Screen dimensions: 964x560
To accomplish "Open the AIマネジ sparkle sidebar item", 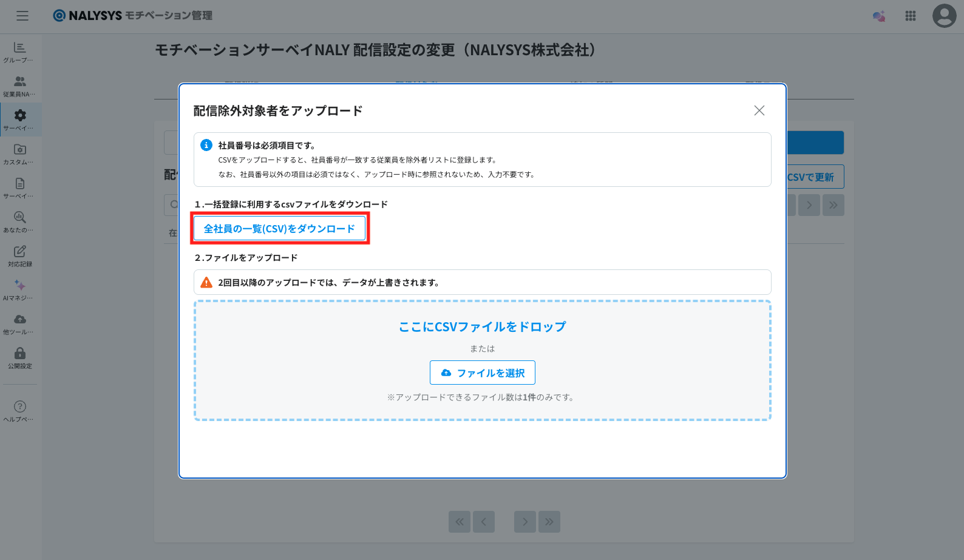I will pyautogui.click(x=20, y=290).
